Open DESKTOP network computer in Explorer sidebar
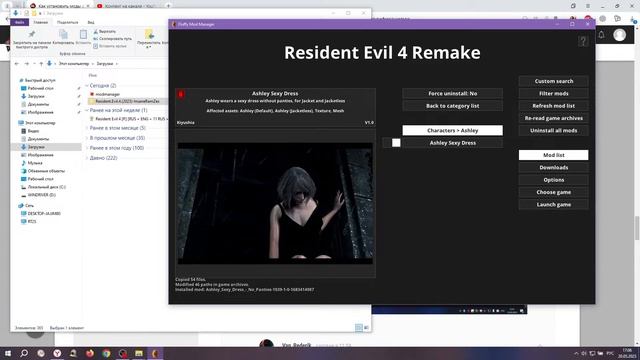Viewport: 640px width, 360px height. pos(44,213)
